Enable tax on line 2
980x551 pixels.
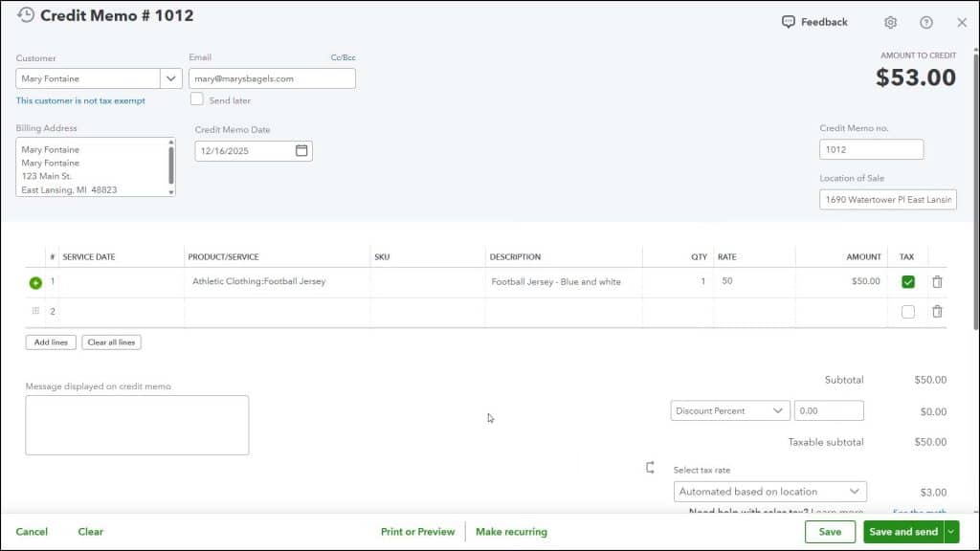point(907,310)
